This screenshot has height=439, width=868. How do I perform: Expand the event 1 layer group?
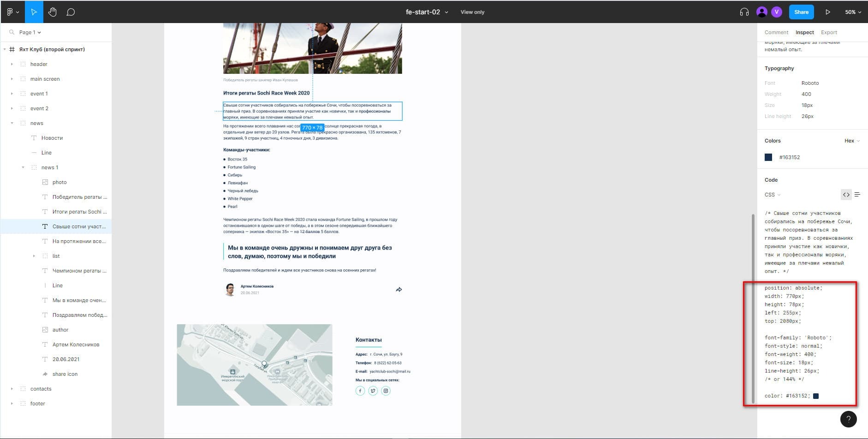click(12, 94)
